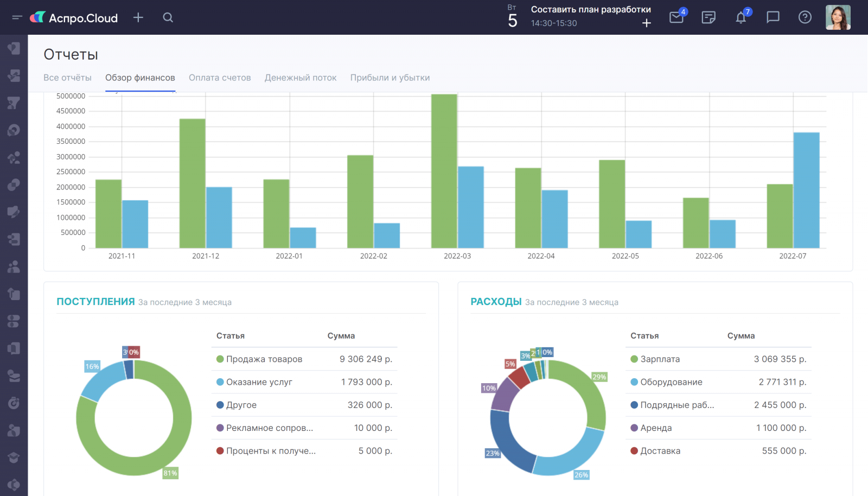Go to Прибыли и убытки tab
The height and width of the screenshot is (496, 868).
point(390,78)
